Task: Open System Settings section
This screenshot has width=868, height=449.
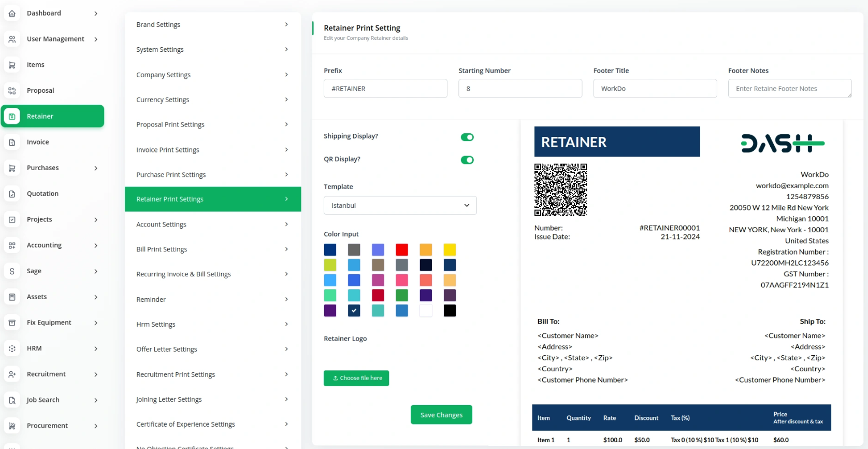Action: [x=213, y=49]
